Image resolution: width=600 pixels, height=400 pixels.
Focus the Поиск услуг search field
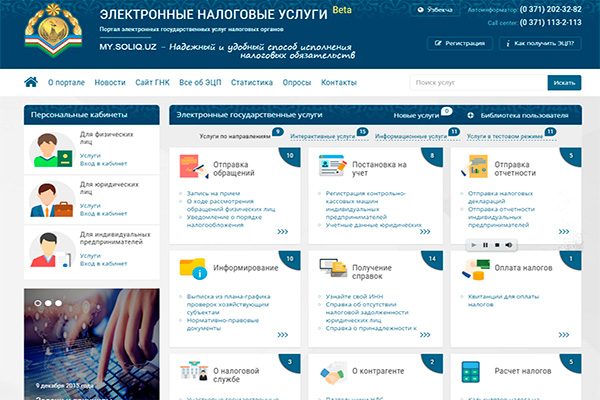tap(478, 83)
